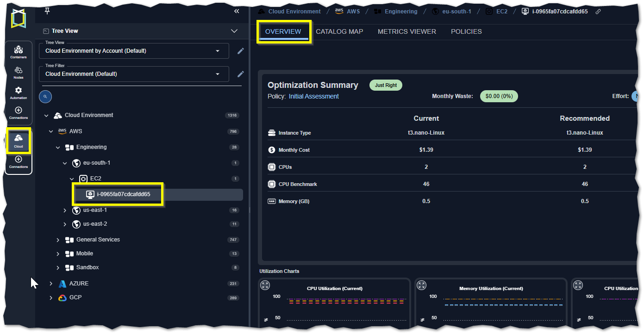The width and height of the screenshot is (644, 334).
Task: Expand the CPU Utilization (Current) chart
Action: pyautogui.click(x=265, y=285)
